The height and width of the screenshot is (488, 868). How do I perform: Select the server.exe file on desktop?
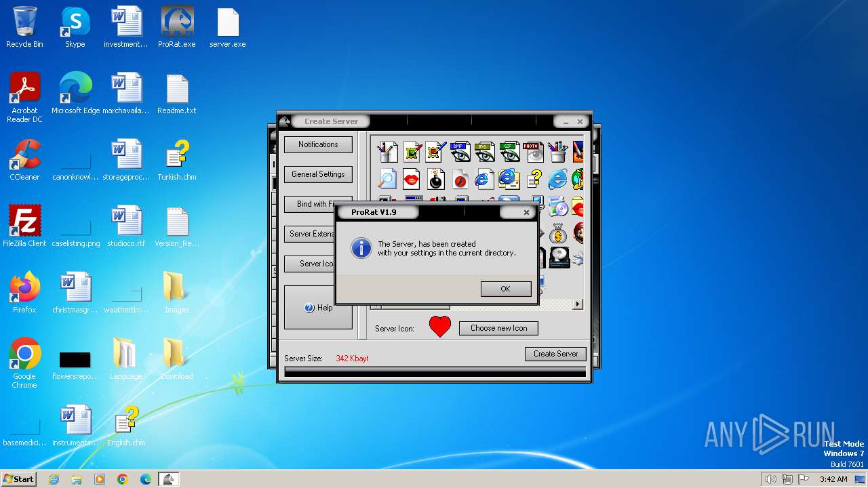pyautogui.click(x=228, y=28)
